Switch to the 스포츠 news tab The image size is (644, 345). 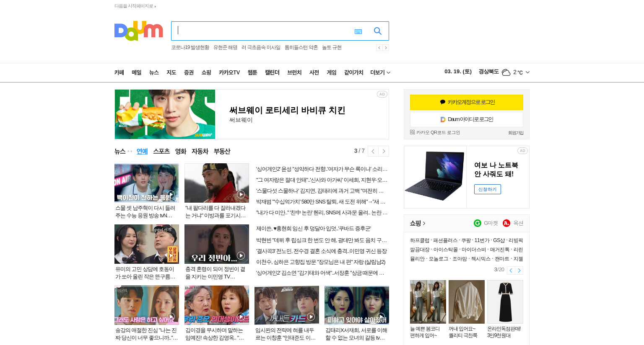pos(161,151)
